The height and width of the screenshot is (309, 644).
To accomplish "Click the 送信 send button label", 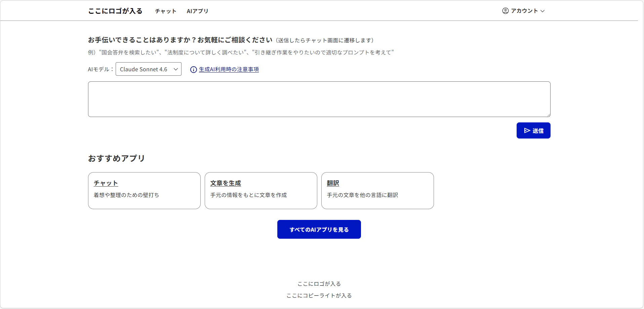I will 538,131.
